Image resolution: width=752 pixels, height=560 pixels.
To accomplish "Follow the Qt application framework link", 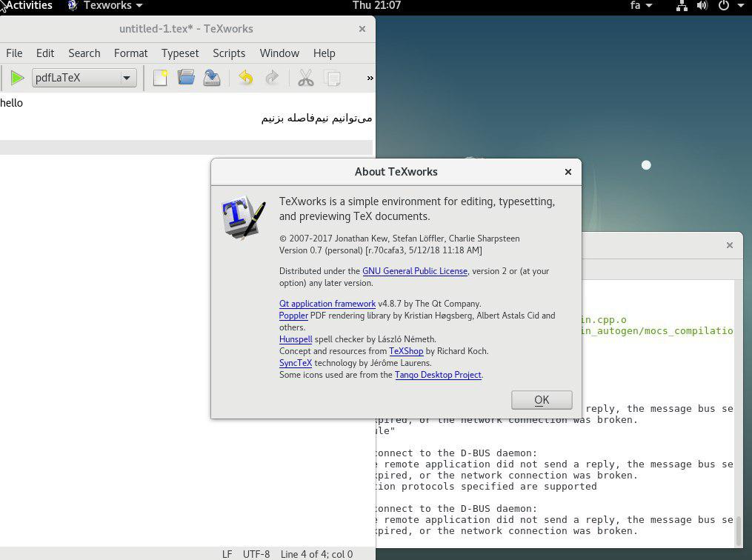I will (x=327, y=304).
